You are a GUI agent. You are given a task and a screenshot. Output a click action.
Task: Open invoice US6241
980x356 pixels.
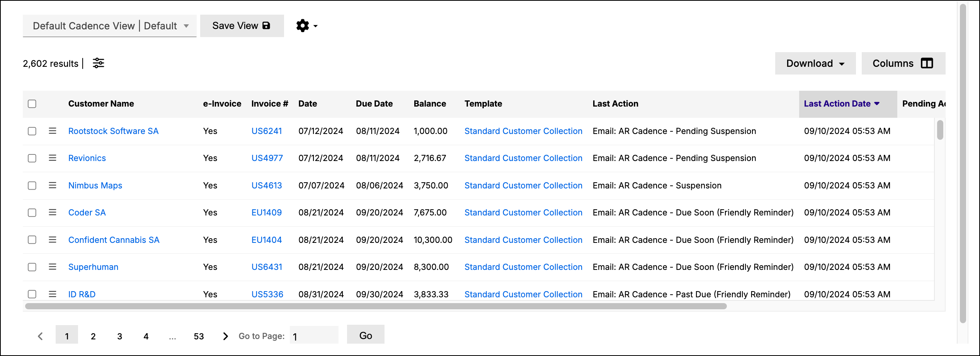[267, 131]
